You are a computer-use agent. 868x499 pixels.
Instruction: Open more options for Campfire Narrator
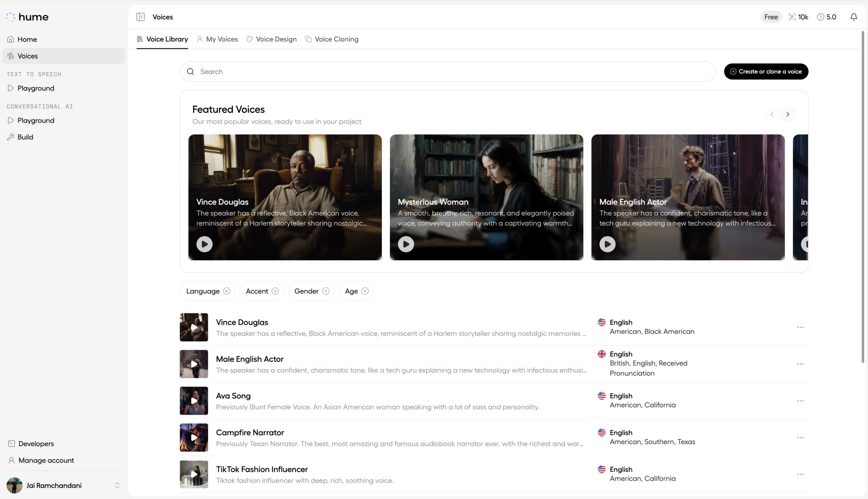pyautogui.click(x=800, y=437)
